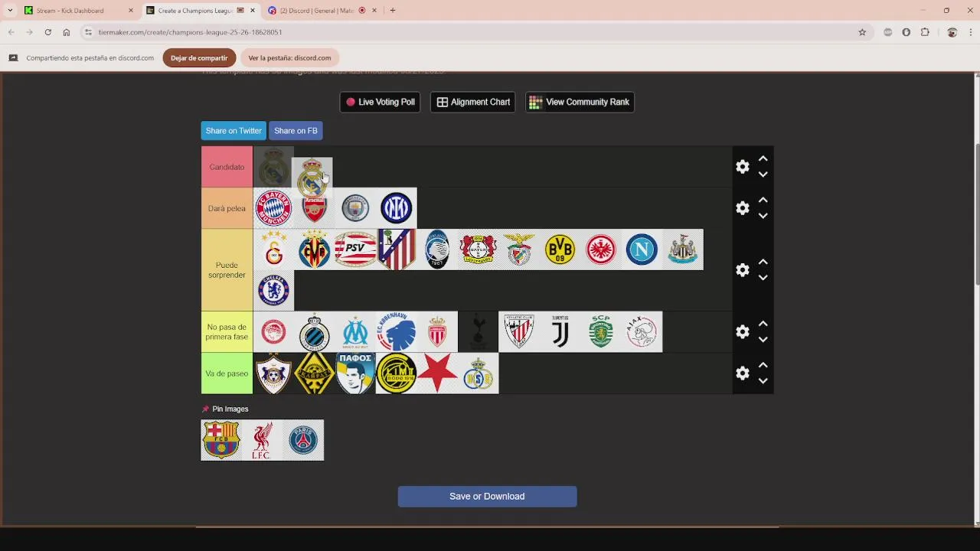Click the Qarabag crest in Va de paseo
980x551 pixels.
coord(273,373)
